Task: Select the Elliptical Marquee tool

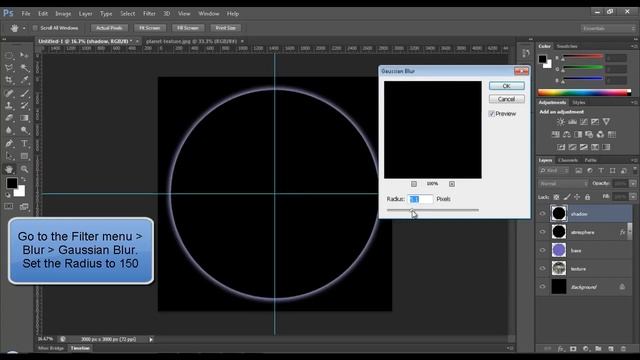Action: (9, 55)
